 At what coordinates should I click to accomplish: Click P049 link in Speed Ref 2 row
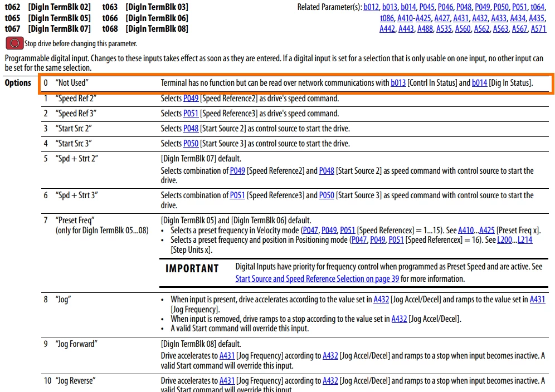(x=191, y=99)
